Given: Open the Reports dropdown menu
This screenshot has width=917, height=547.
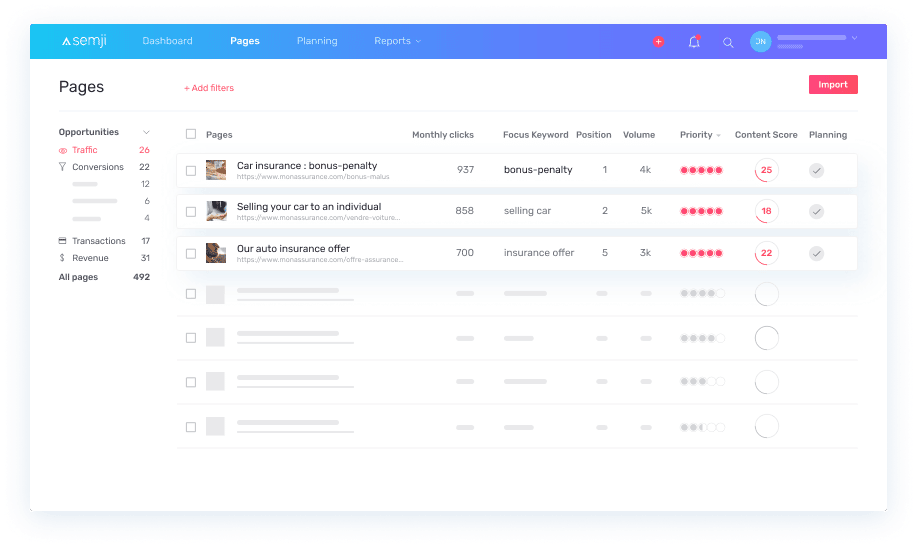Looking at the screenshot, I should point(397,41).
